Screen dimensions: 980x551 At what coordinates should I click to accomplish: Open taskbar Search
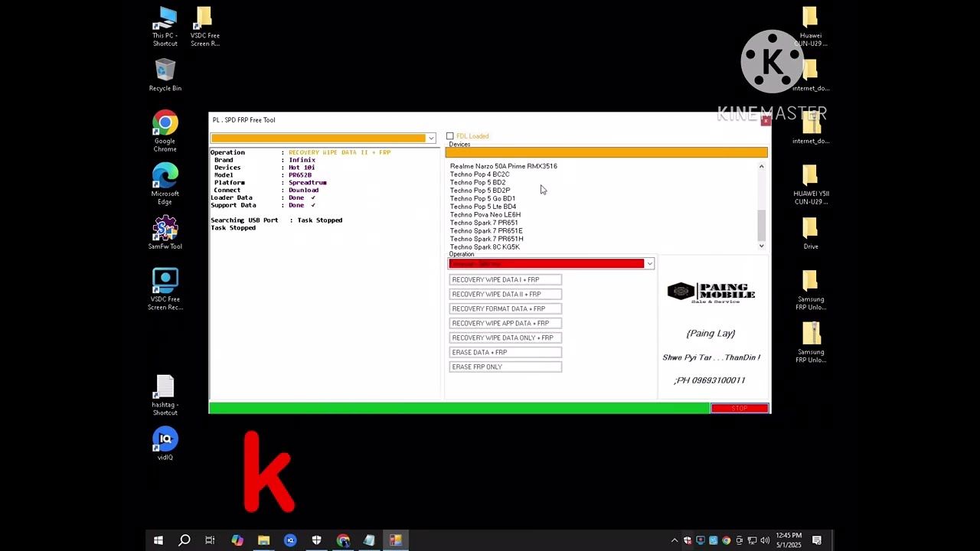tap(185, 540)
